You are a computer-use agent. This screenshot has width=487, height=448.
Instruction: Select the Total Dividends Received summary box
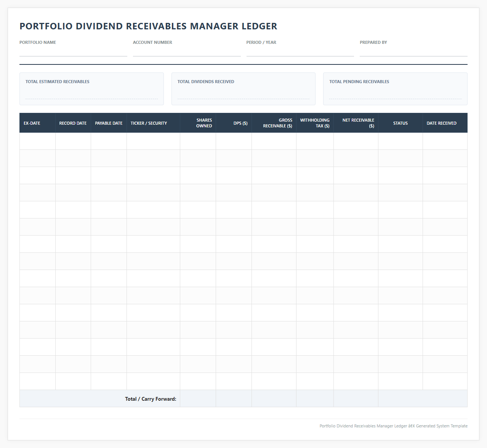pos(243,89)
